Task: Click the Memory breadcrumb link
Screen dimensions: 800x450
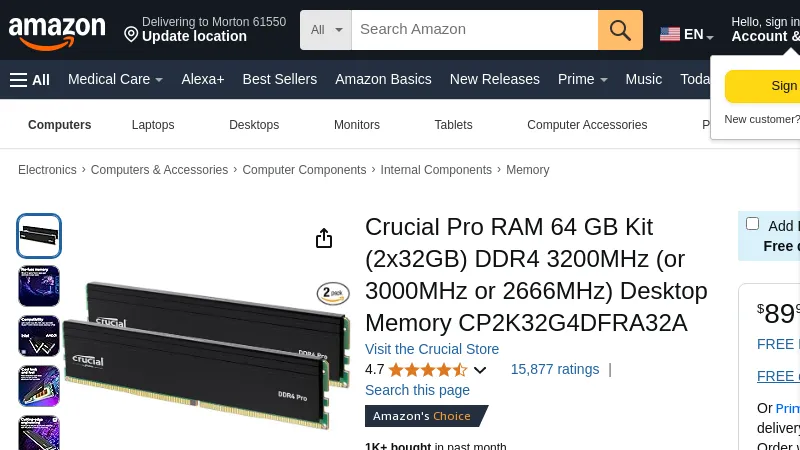Action: pyautogui.click(x=527, y=170)
